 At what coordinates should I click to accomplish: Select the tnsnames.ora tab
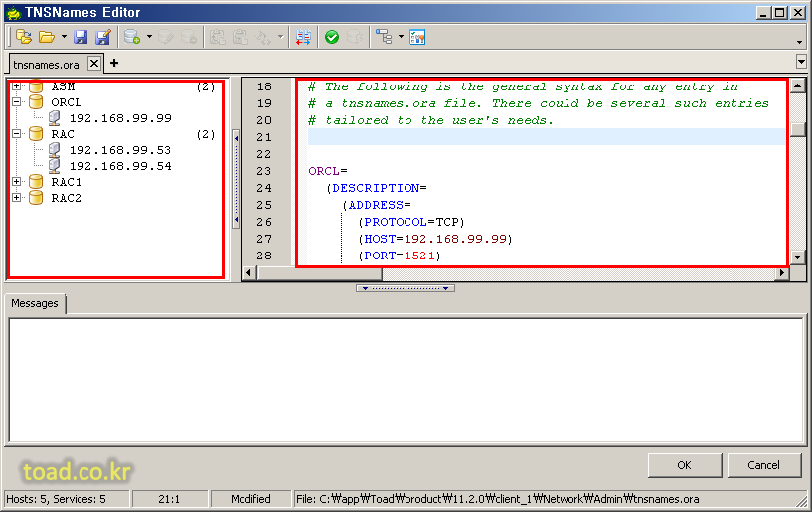46,65
